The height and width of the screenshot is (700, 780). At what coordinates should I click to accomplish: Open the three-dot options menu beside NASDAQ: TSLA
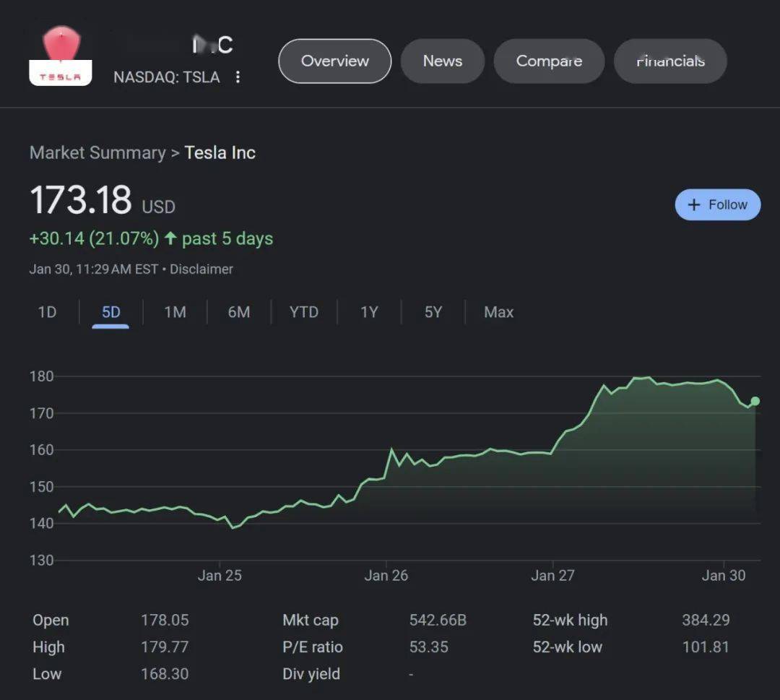238,77
